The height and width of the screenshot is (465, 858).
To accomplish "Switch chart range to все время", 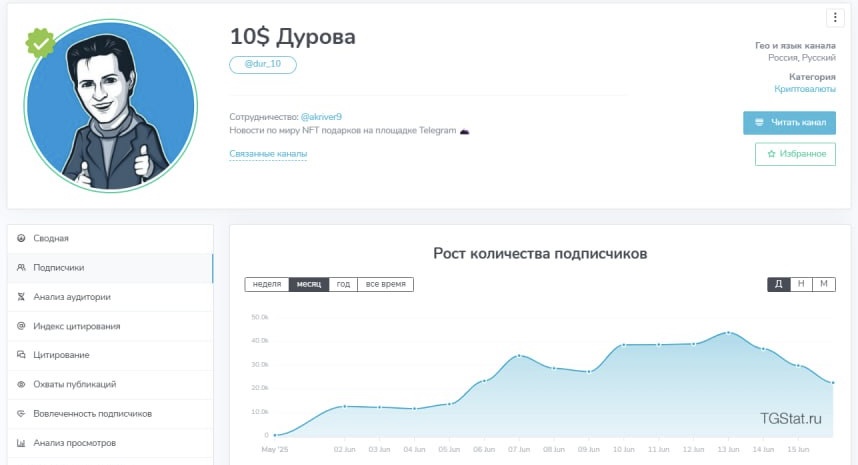I will click(385, 284).
